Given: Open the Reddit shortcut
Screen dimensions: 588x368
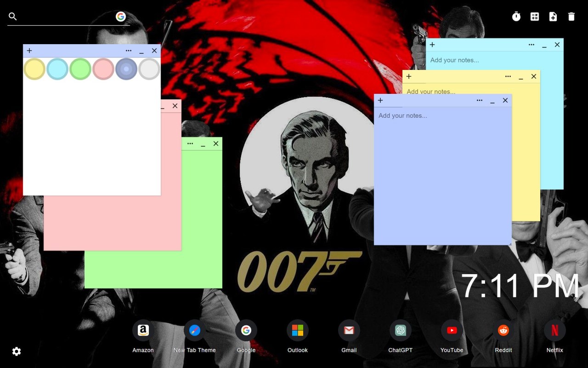Looking at the screenshot, I should (x=503, y=330).
